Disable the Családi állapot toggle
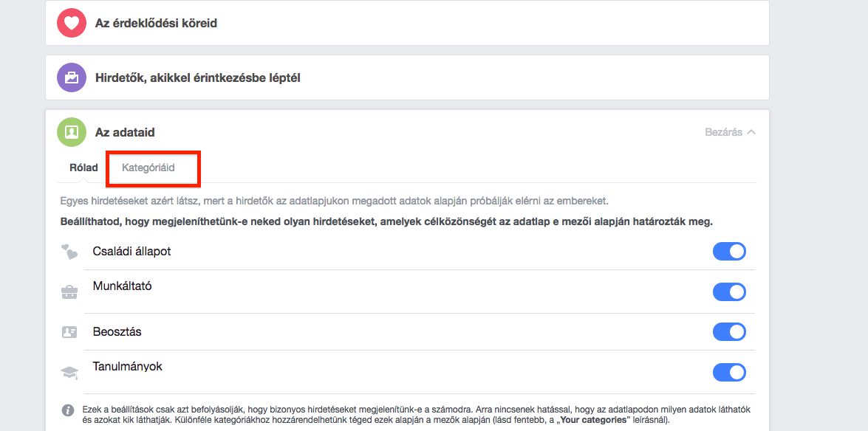The height and width of the screenshot is (431, 868). 729,251
